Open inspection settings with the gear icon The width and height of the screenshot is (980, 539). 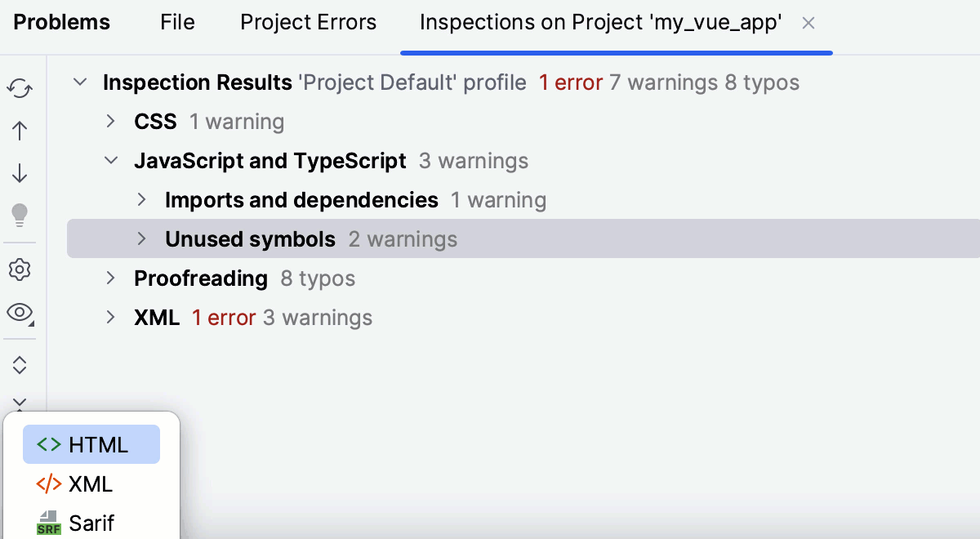point(20,269)
